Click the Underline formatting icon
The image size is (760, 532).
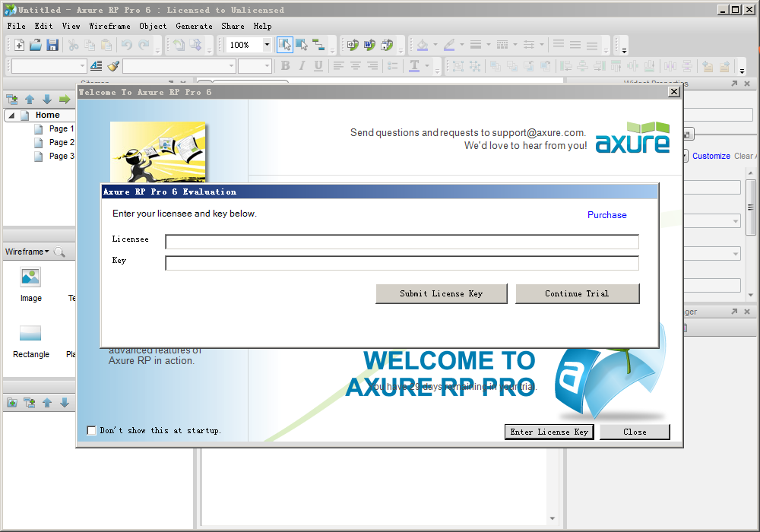click(318, 66)
